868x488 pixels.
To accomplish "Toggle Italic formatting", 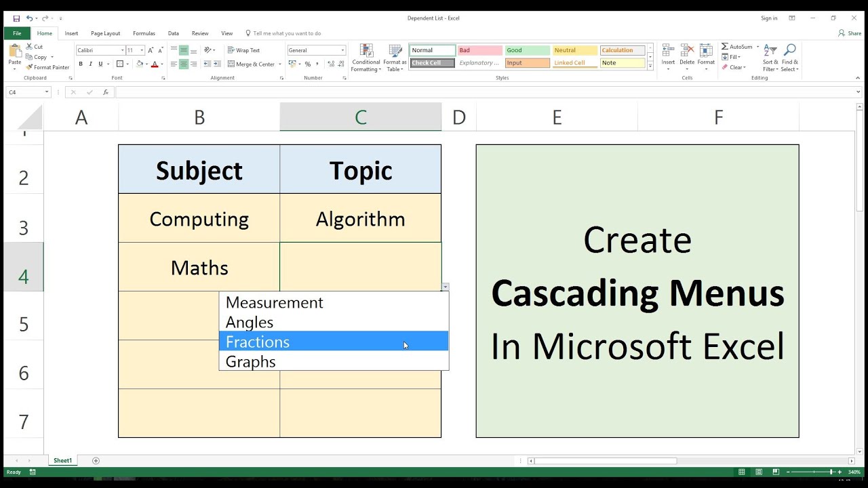I will (91, 64).
